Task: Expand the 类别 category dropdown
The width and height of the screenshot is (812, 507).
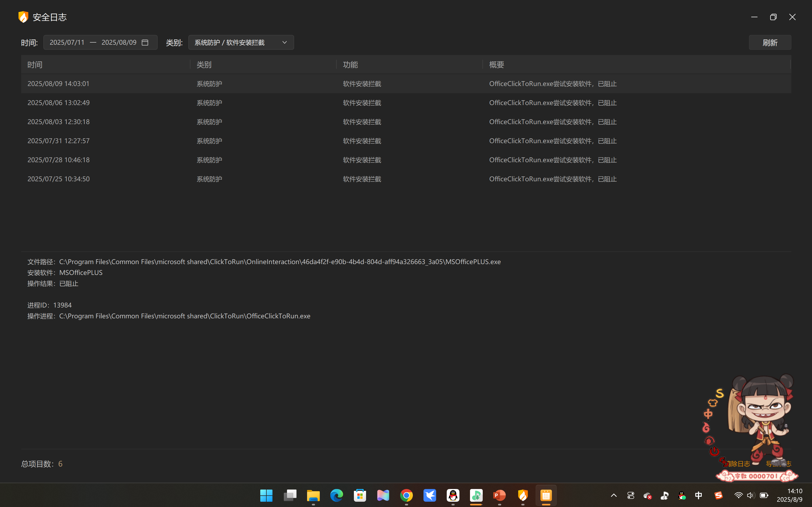Action: click(241, 43)
